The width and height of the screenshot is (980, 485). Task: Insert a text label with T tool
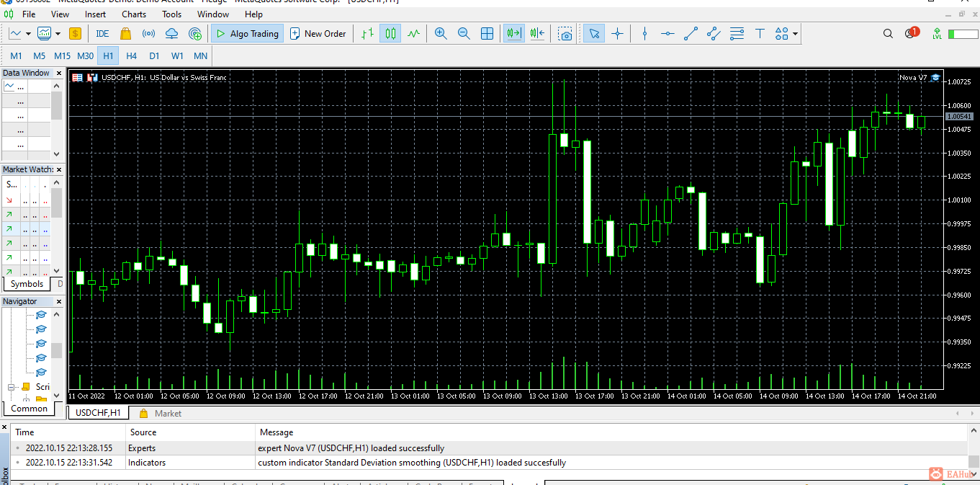pyautogui.click(x=760, y=33)
